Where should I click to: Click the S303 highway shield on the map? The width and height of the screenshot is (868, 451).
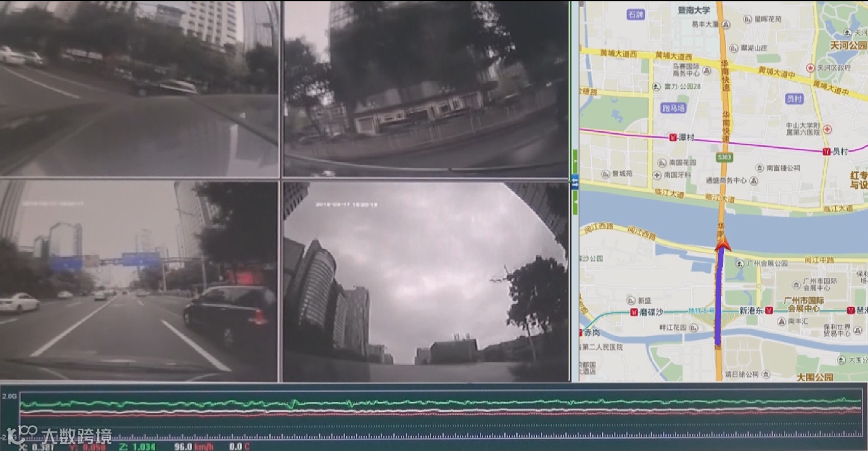point(724,156)
